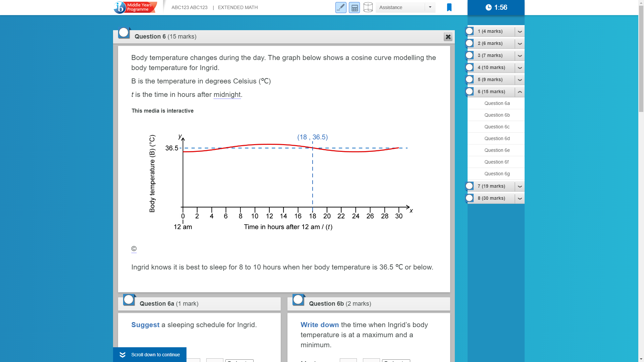Go to Question 6c in sidebar

point(496,127)
